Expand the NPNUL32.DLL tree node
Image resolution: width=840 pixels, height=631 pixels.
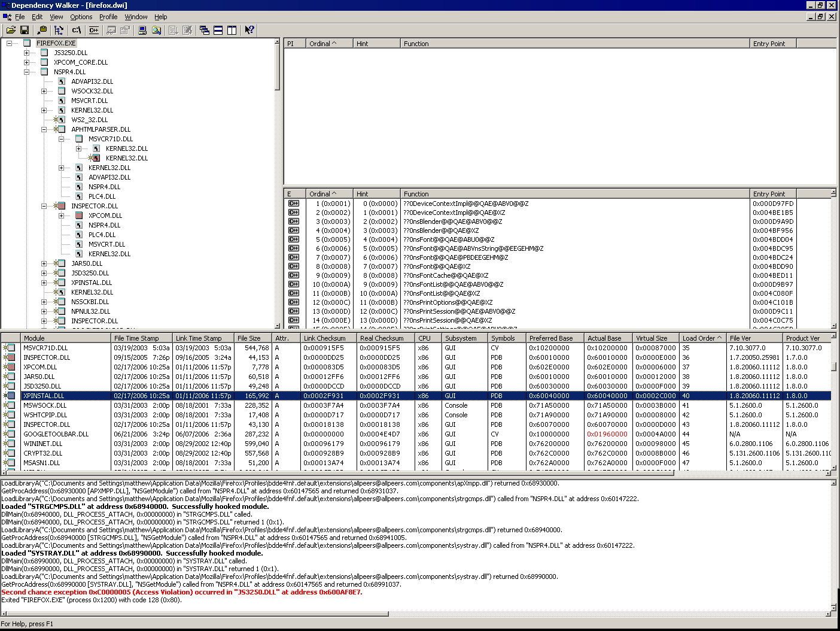(44, 311)
